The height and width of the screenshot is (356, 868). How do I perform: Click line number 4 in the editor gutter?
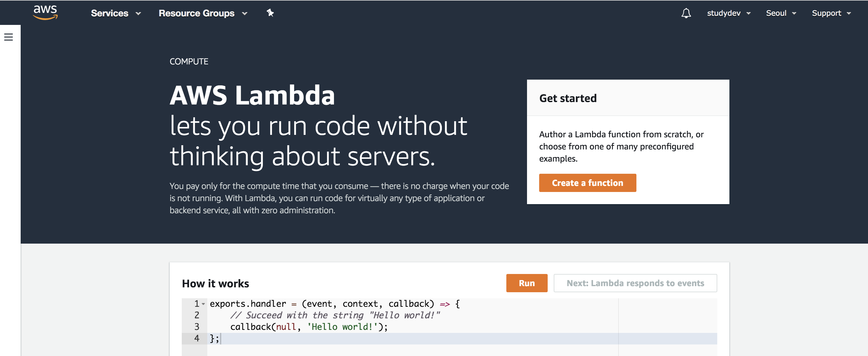pos(196,338)
